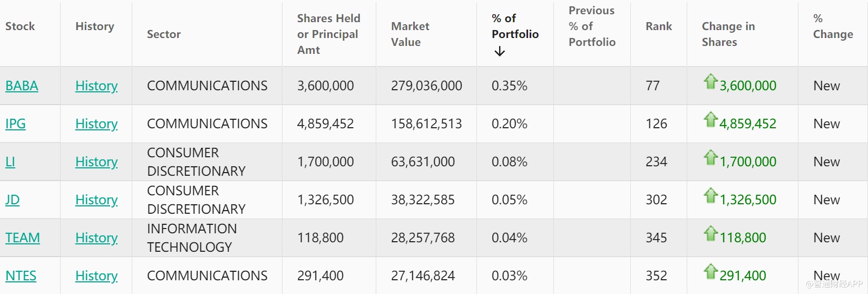Sort by the Market Value column header
The height and width of the screenshot is (294, 868).
(410, 34)
